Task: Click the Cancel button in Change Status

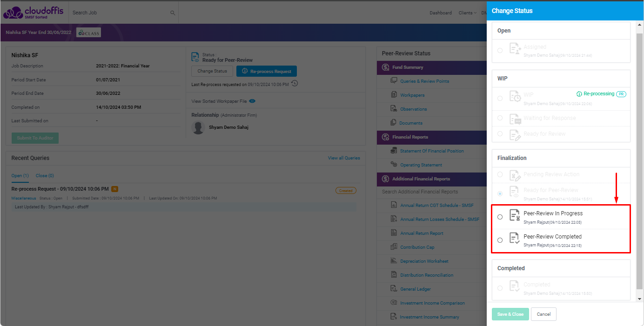Action: click(543, 314)
